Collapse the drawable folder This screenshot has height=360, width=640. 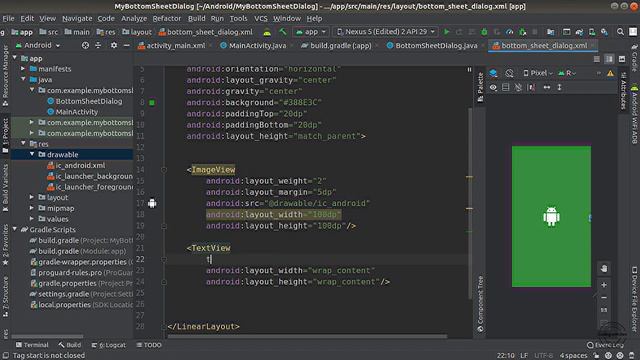pos(32,154)
